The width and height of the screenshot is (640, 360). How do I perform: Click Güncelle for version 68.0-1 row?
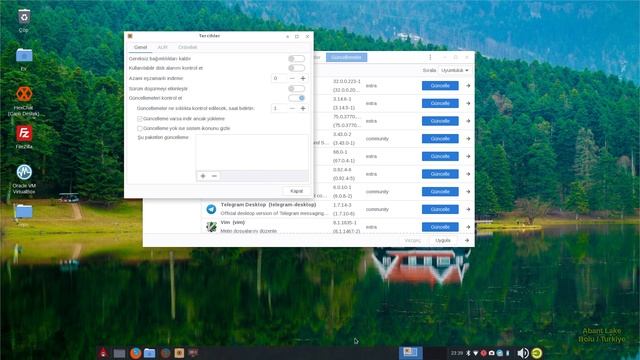click(x=440, y=156)
